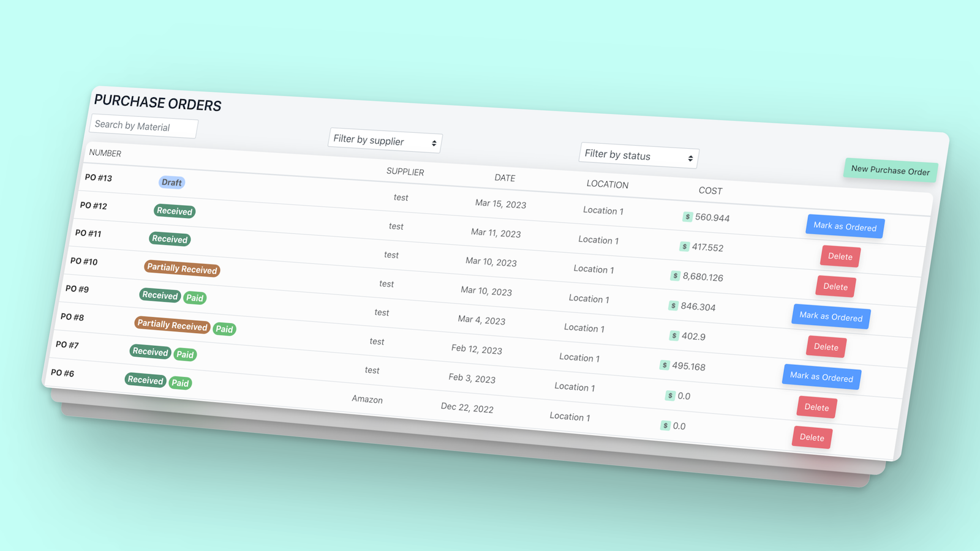
Task: Select the Draft status badge on PO #13
Action: point(171,182)
